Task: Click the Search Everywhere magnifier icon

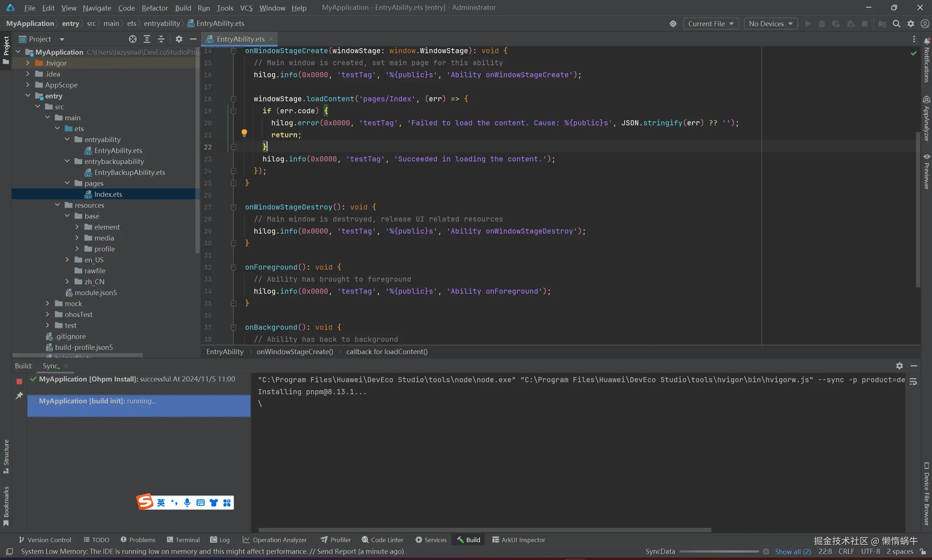Action: click(x=896, y=24)
